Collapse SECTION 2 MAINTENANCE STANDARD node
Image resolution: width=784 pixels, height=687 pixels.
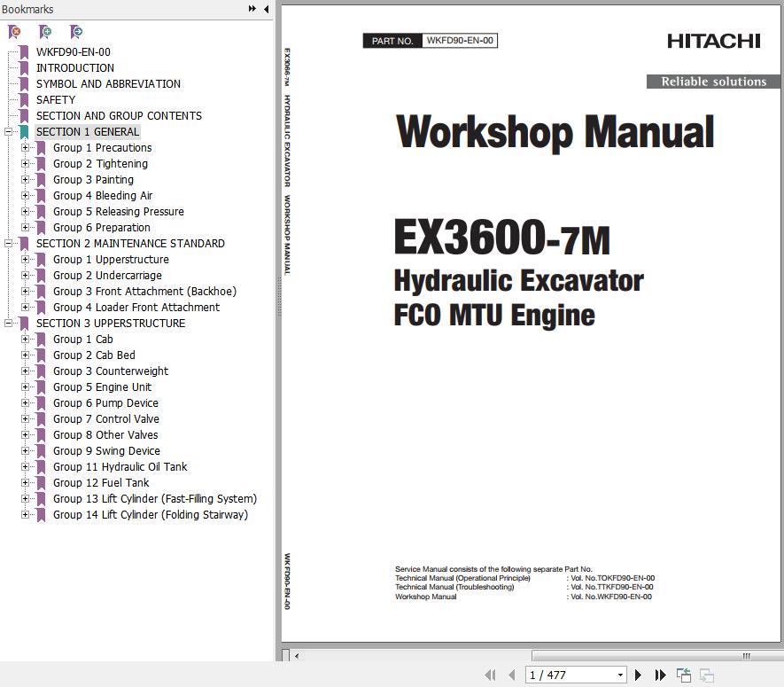(x=8, y=243)
